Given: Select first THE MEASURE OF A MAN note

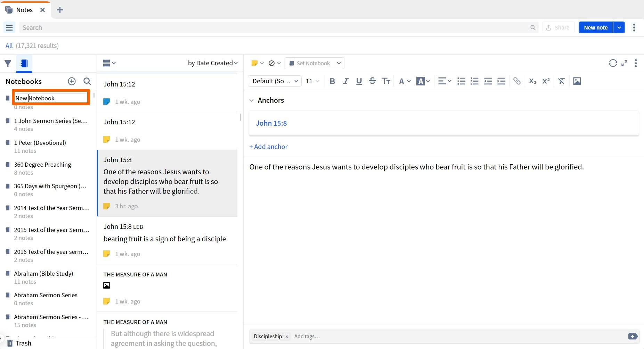Looking at the screenshot, I should point(168,288).
